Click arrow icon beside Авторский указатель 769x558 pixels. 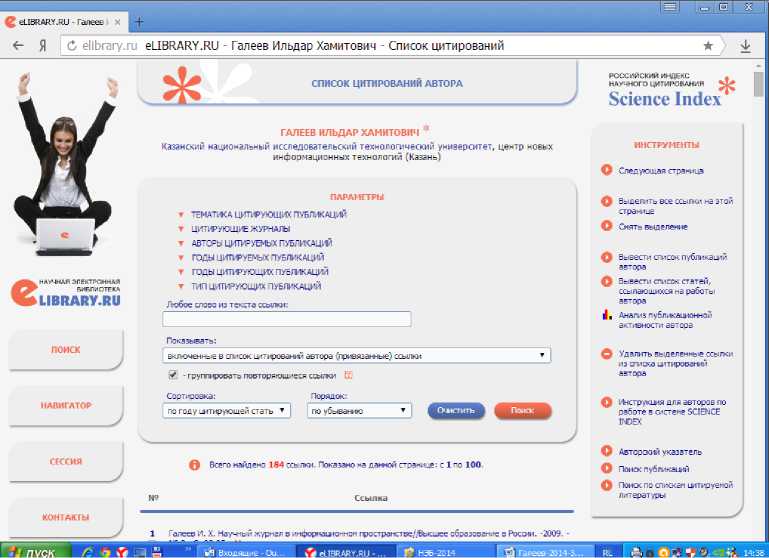point(607,451)
